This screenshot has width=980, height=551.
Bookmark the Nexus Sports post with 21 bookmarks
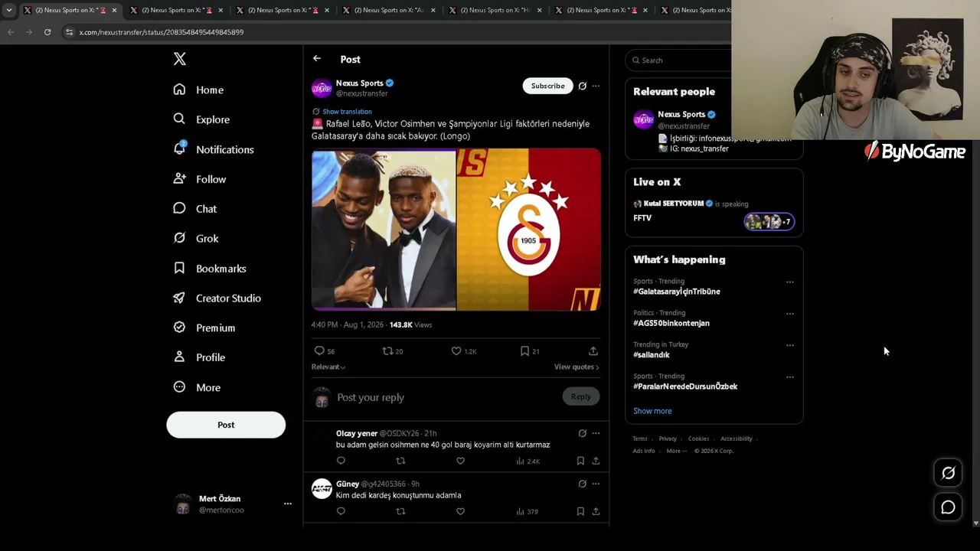click(x=524, y=351)
